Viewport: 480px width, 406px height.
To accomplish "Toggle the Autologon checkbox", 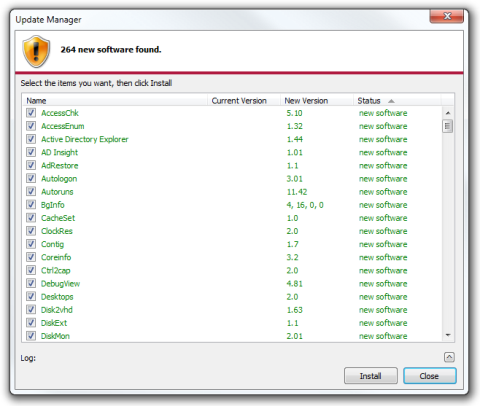I will [31, 178].
